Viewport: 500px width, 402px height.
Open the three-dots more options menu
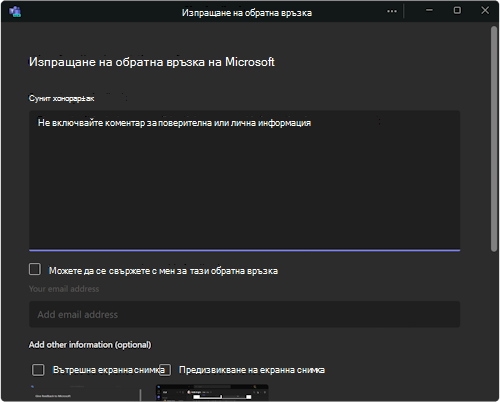392,11
